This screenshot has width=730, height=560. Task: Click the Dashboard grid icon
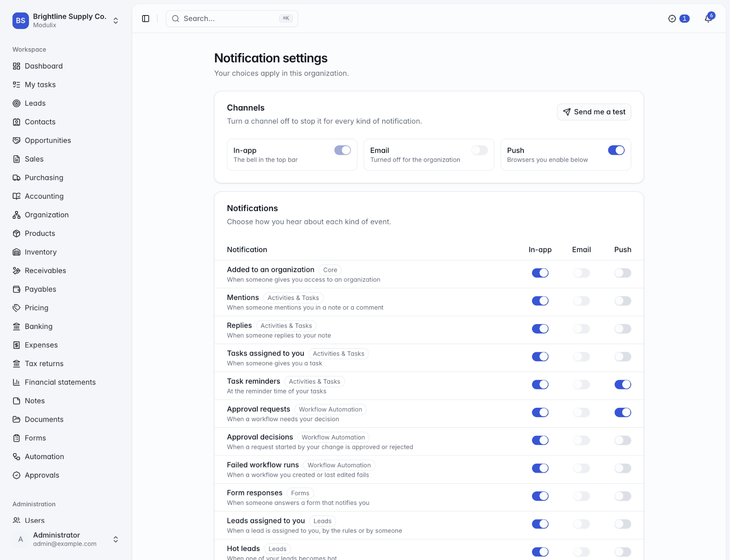pos(16,66)
